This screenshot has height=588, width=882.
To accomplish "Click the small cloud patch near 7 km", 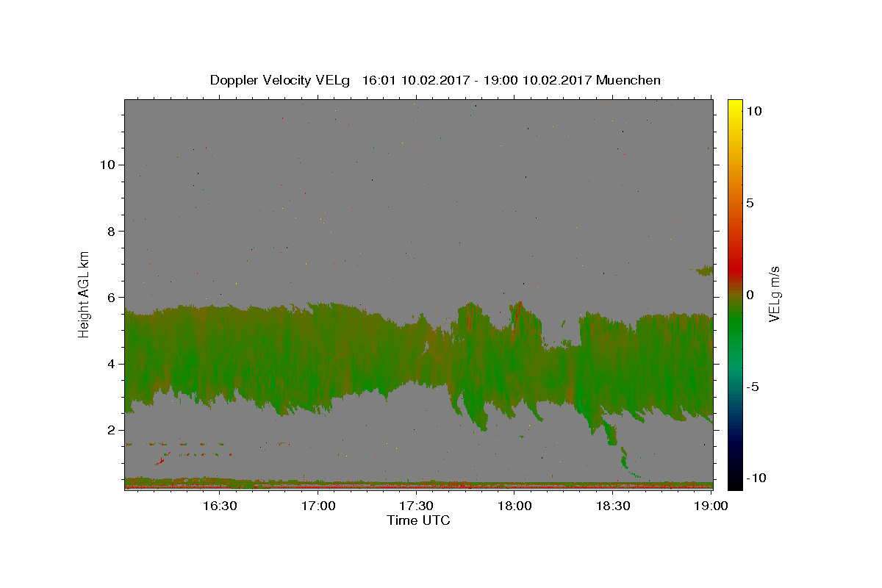I will (704, 270).
